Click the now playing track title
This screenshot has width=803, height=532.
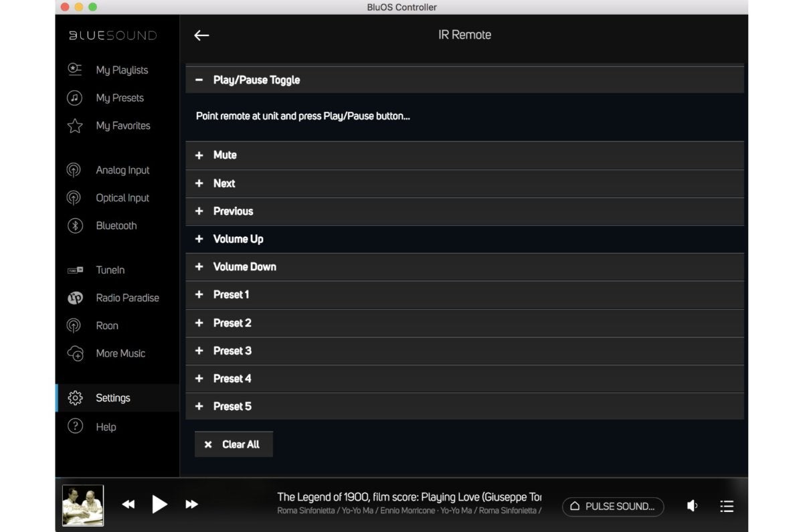tap(410, 497)
